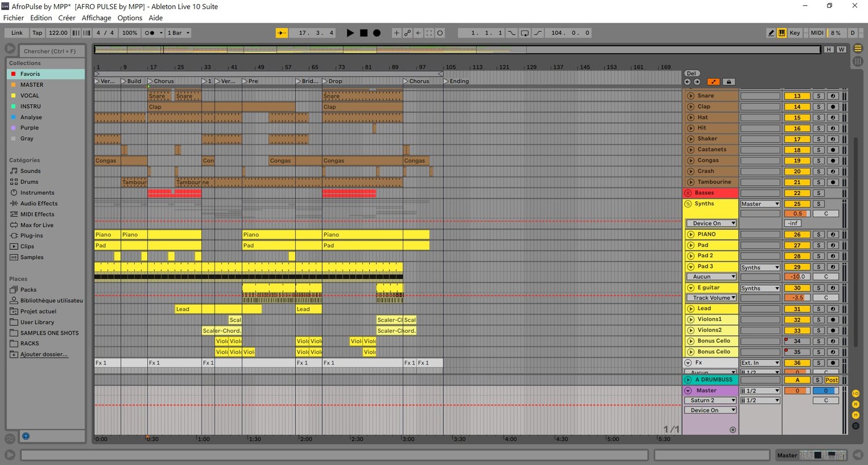Image resolution: width=868 pixels, height=465 pixels.
Task: Activate the Arrangement Record button
Action: coord(377,33)
